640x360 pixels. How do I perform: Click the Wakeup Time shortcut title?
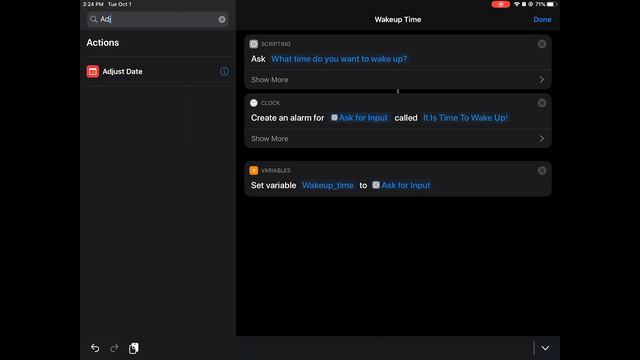pyautogui.click(x=398, y=20)
